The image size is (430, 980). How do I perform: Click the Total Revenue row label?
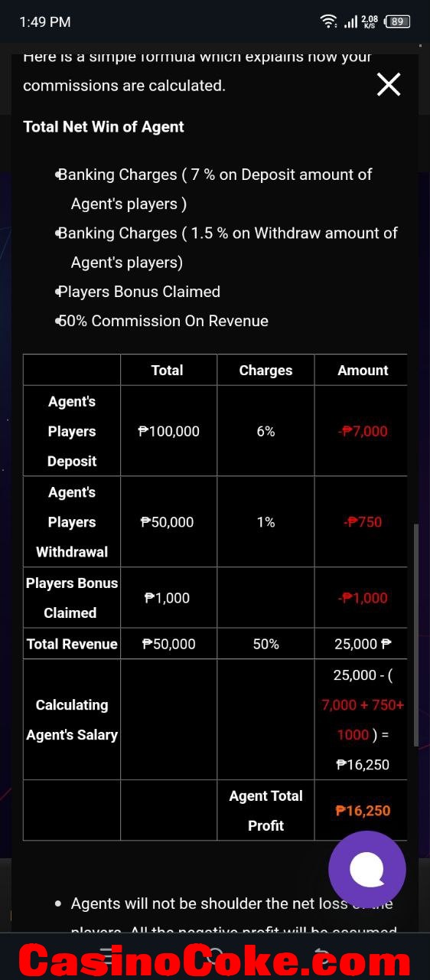pyautogui.click(x=72, y=644)
